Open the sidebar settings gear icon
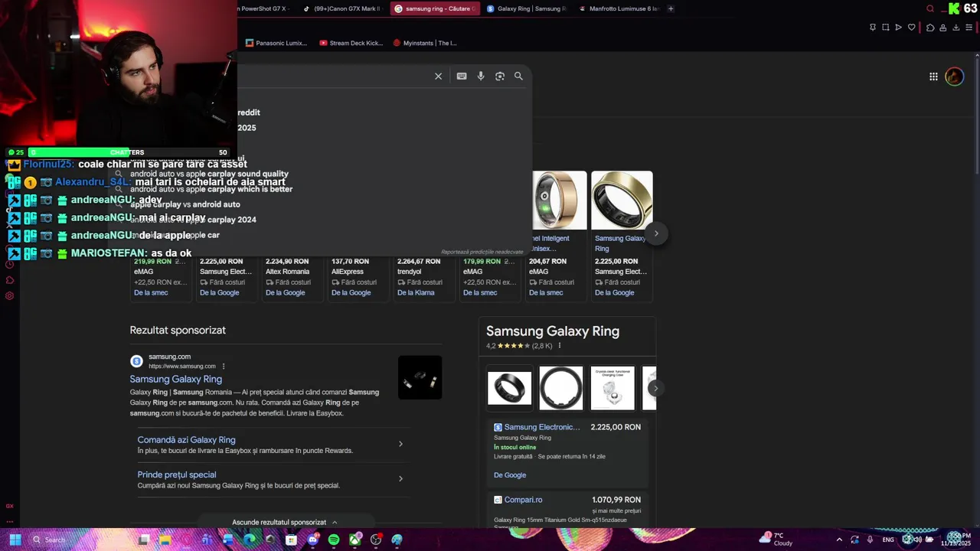The width and height of the screenshot is (980, 551). click(10, 296)
